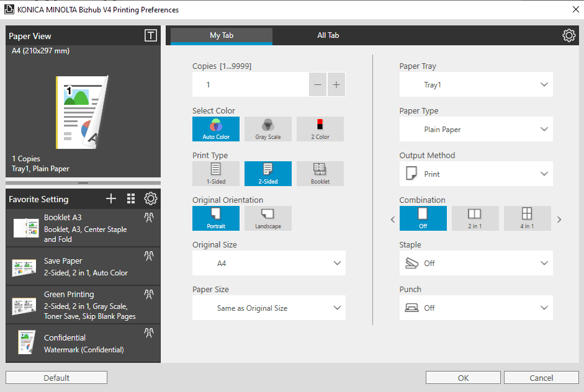Click shared icon on Confidential favorite

tap(149, 332)
